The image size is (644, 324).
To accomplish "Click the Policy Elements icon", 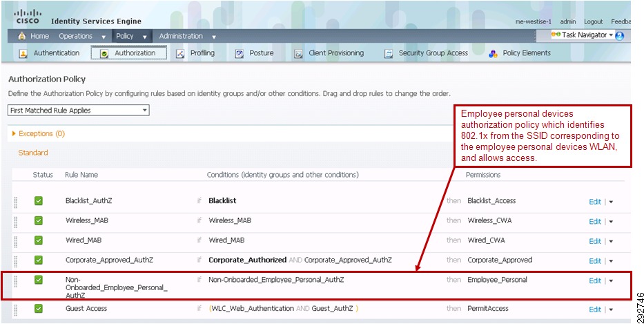I will [494, 53].
